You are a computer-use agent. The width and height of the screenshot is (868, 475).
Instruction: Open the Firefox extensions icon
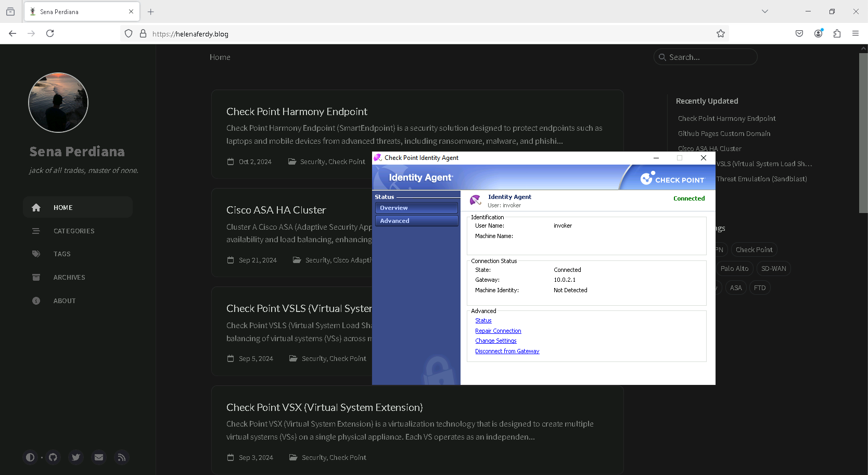[x=837, y=33]
